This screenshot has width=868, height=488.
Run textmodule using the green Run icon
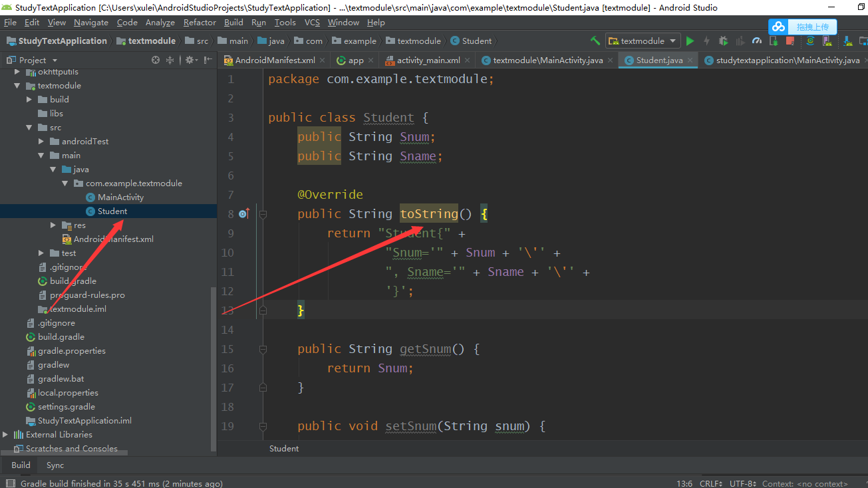(x=690, y=41)
